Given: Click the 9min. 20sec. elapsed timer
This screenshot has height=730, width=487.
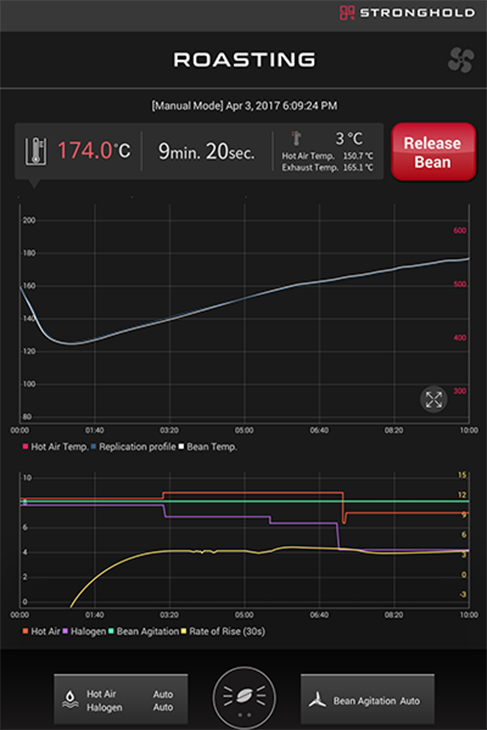Looking at the screenshot, I should point(207,151).
